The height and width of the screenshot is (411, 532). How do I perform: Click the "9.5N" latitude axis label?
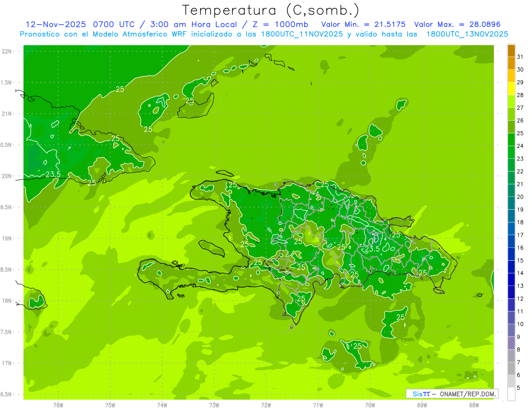point(6,207)
